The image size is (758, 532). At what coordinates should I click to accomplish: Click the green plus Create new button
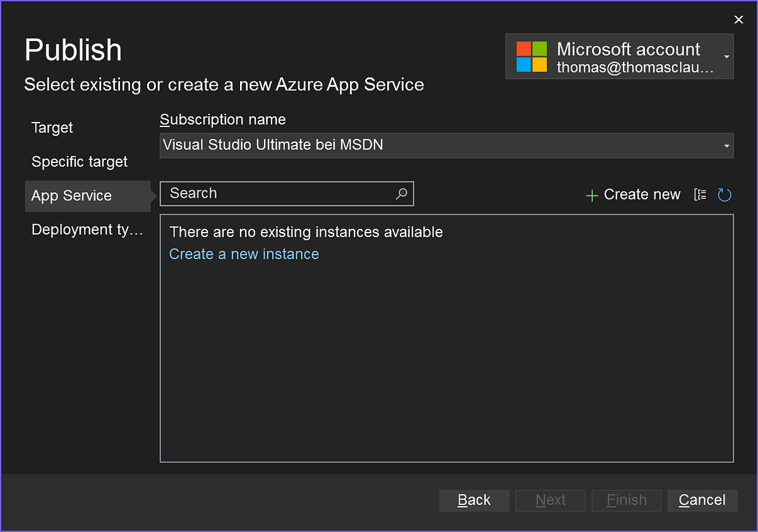[633, 195]
